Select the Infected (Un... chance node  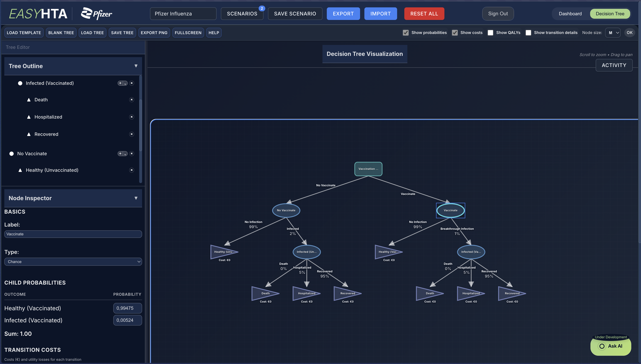point(306,252)
